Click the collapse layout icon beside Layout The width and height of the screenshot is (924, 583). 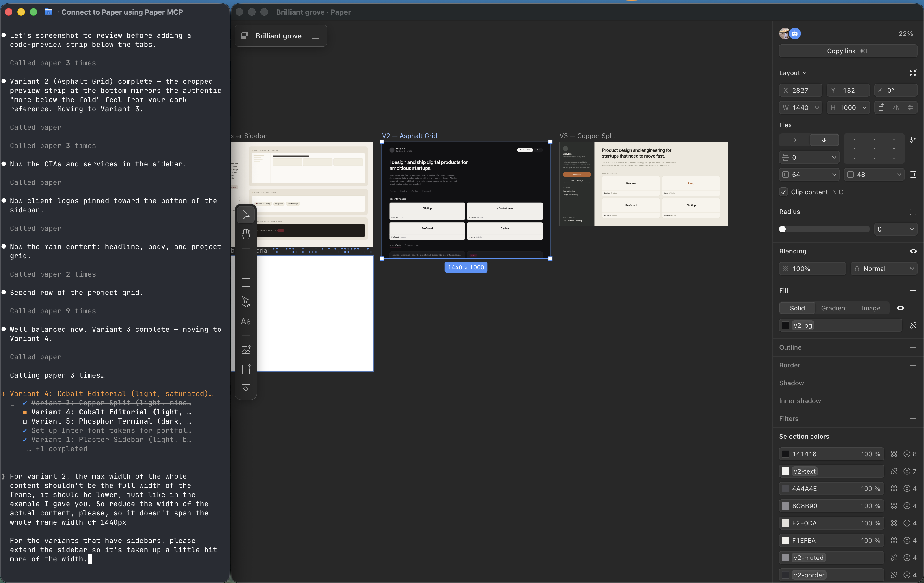click(913, 73)
